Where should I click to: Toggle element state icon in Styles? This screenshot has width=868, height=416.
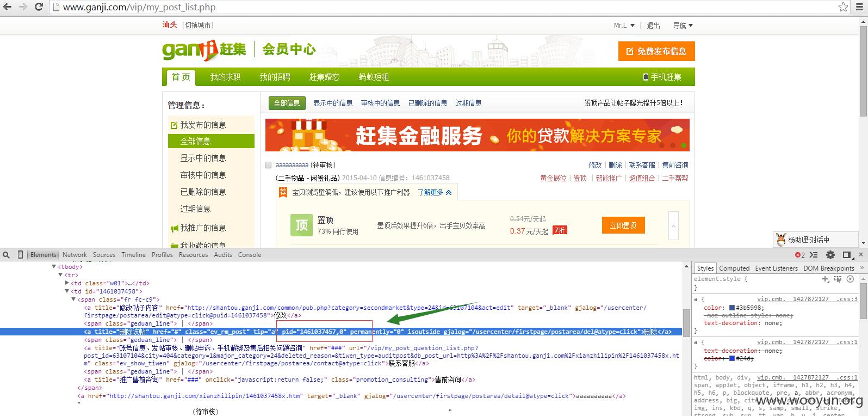[x=838, y=279]
